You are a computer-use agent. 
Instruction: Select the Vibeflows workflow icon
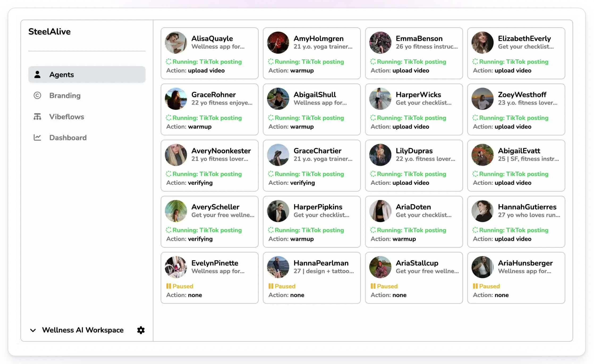point(37,116)
